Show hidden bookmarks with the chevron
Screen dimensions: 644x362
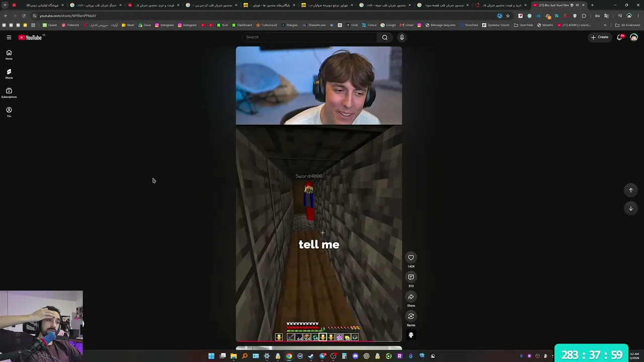tap(605, 25)
